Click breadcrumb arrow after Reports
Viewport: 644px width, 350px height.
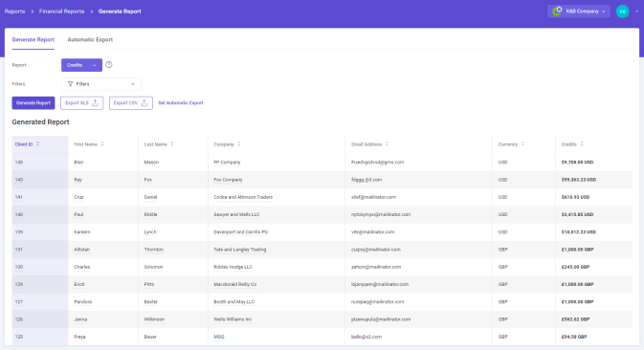pyautogui.click(x=32, y=11)
